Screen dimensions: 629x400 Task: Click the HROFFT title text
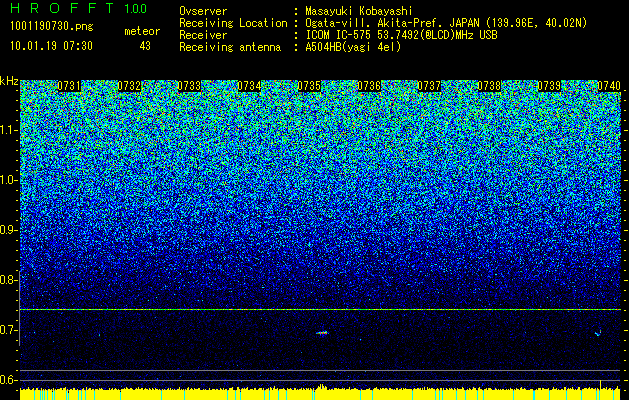click(x=62, y=8)
